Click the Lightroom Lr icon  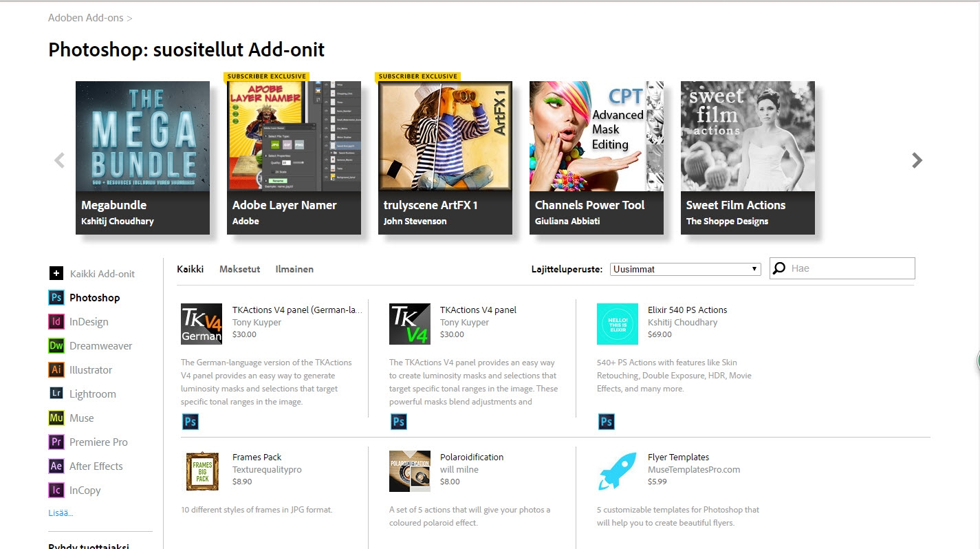56,394
